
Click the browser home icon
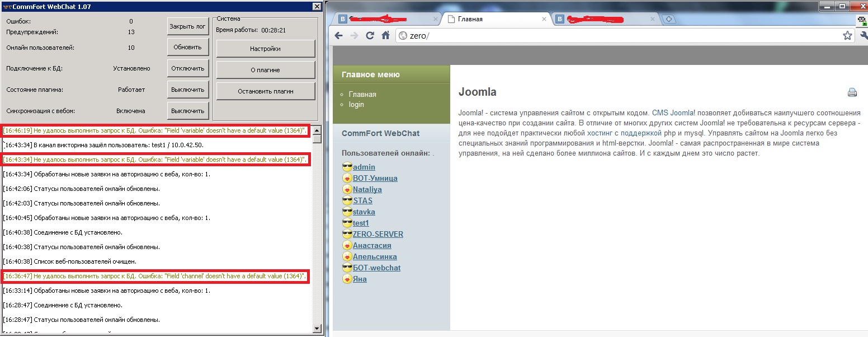point(385,36)
